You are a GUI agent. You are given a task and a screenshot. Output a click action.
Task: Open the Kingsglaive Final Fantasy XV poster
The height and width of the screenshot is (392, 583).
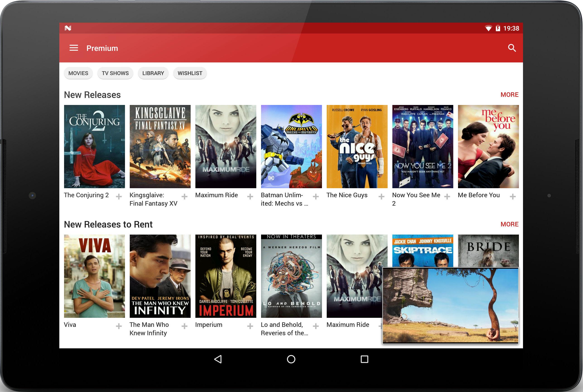pyautogui.click(x=160, y=147)
